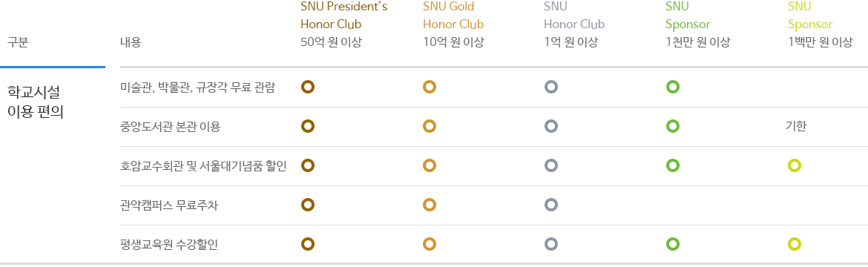Image resolution: width=868 pixels, height=267 pixels.
Task: Click the gold circle in 평생교육원 수강할인 row
Action: 430,244
